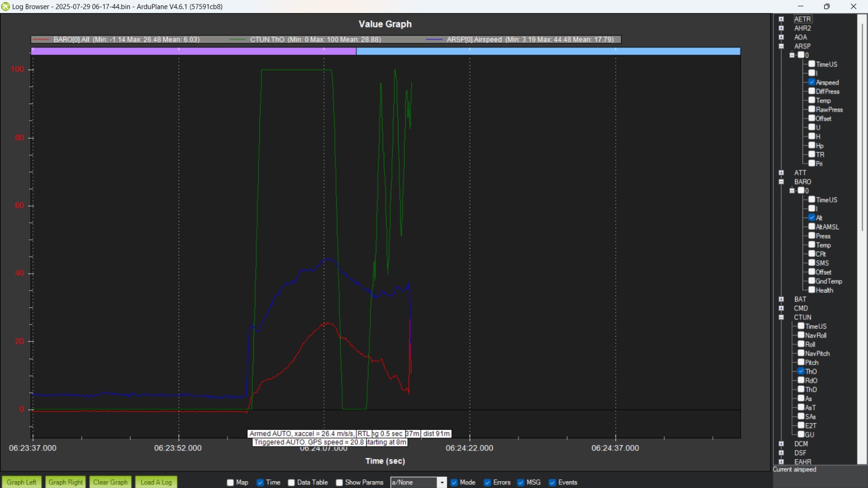Enable the Data Table checkbox
The image size is (868, 488).
291,482
